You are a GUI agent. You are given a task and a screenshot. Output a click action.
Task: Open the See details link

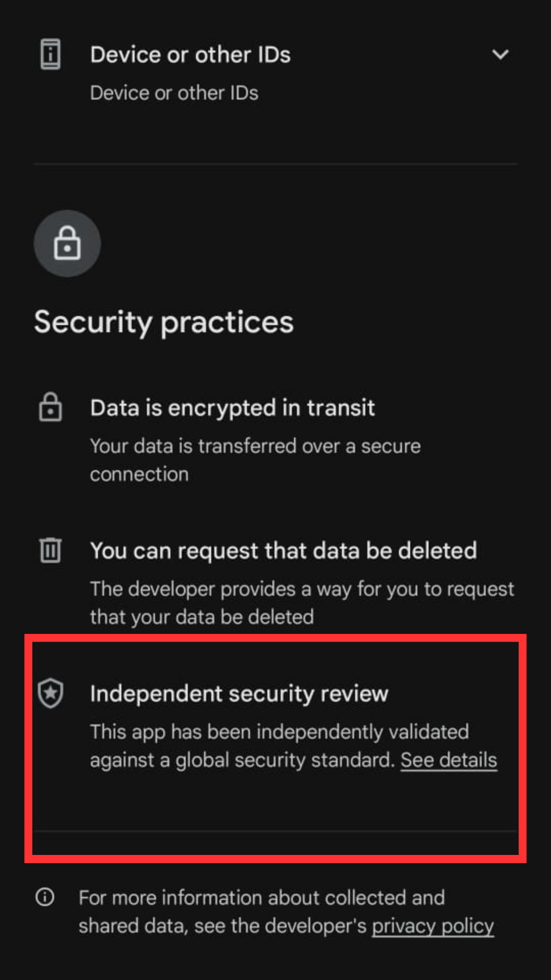pyautogui.click(x=449, y=760)
